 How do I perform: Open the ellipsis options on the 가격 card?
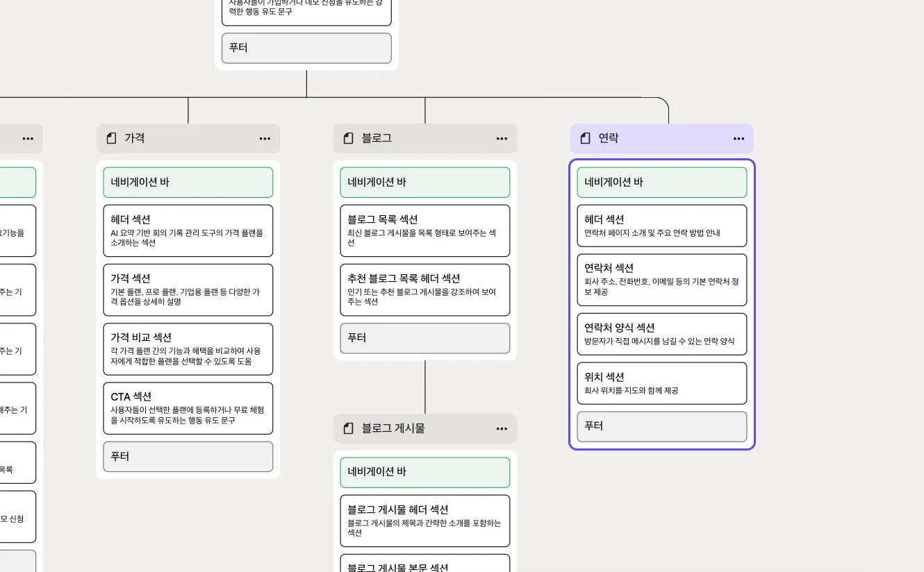click(x=265, y=138)
